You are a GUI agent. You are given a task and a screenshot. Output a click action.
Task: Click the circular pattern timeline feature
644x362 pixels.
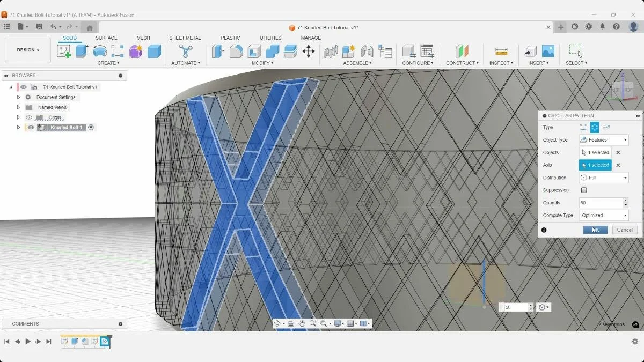105,342
